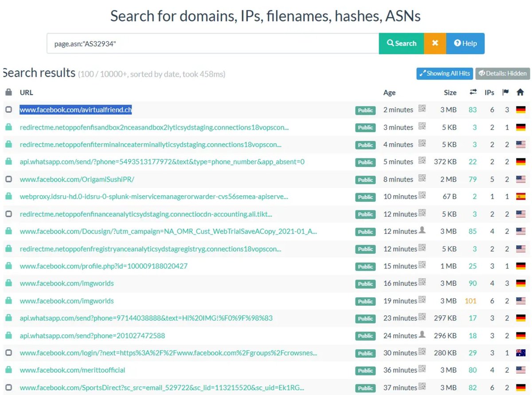
Task: Open the facebook.com/imgworlds link aged 16 minutes
Action: click(67, 284)
